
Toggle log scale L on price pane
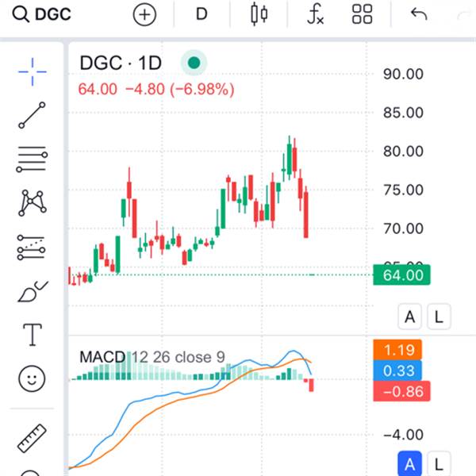tap(439, 317)
